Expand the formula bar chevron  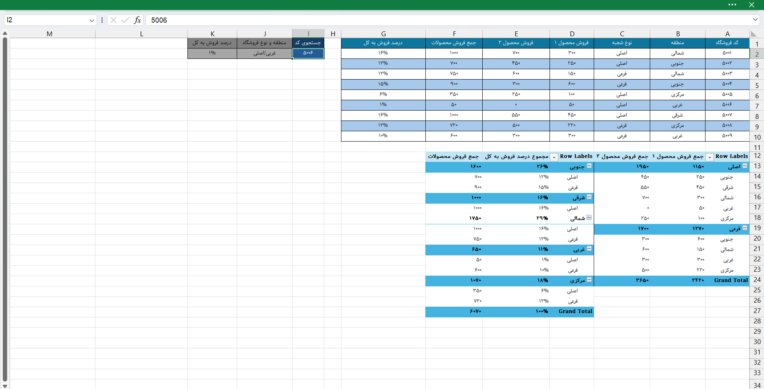[756, 20]
